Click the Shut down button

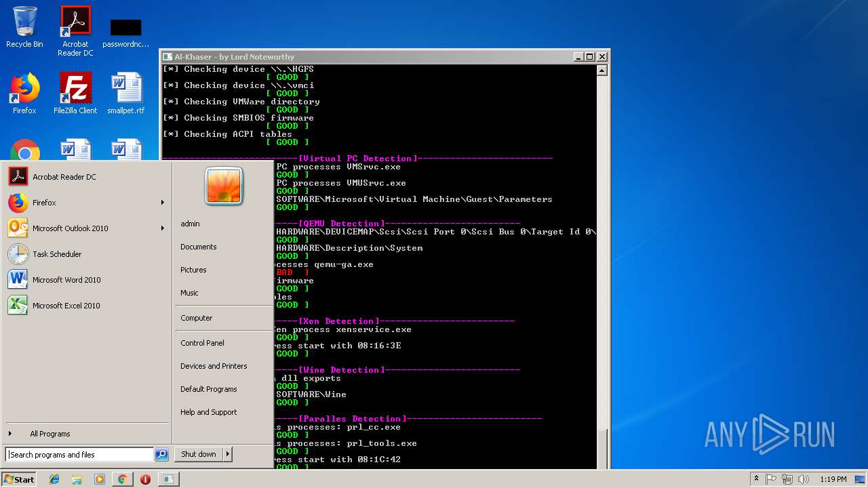tap(199, 454)
